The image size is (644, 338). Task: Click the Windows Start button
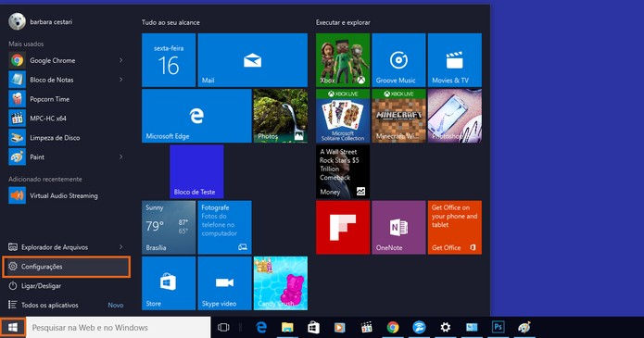click(13, 327)
